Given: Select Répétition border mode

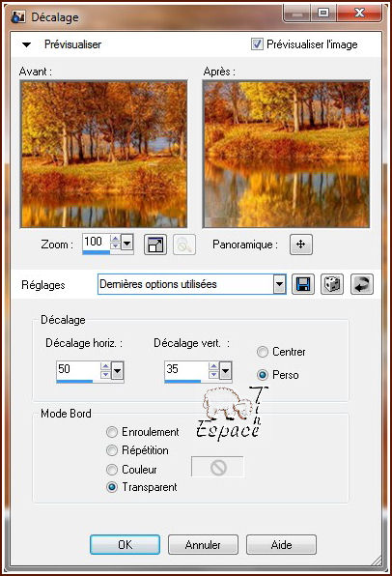Looking at the screenshot, I should (x=112, y=450).
